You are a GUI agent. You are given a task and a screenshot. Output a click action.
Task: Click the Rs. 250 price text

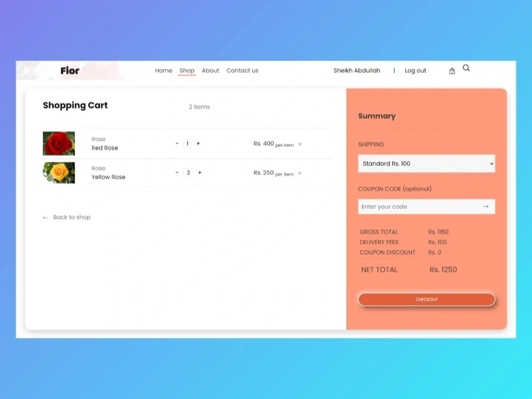coord(264,173)
